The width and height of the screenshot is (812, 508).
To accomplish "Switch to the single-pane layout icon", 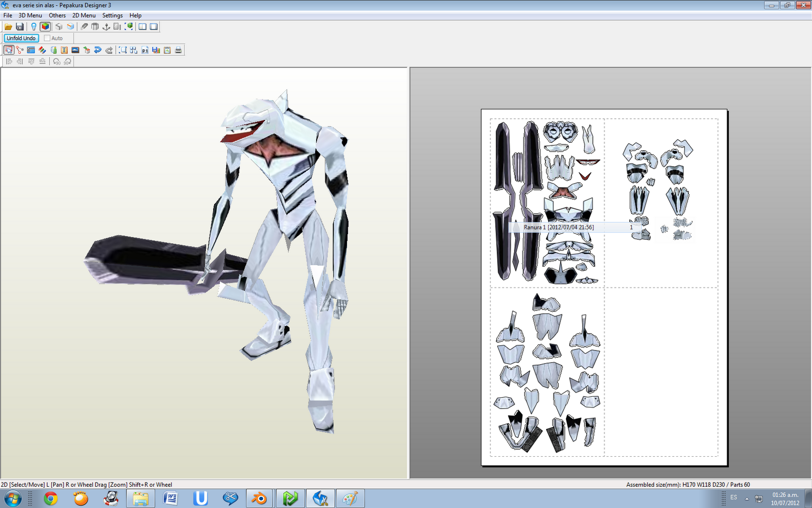I will pos(154,26).
